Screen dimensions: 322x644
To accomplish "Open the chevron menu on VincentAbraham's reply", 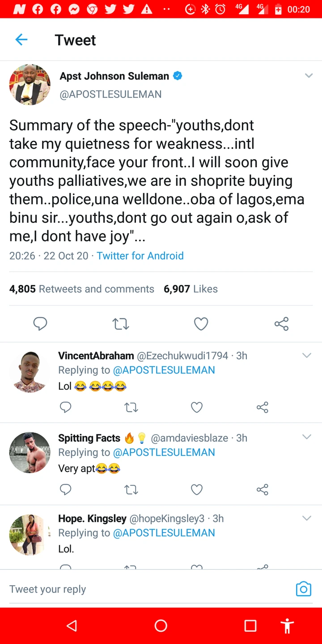I will [307, 356].
